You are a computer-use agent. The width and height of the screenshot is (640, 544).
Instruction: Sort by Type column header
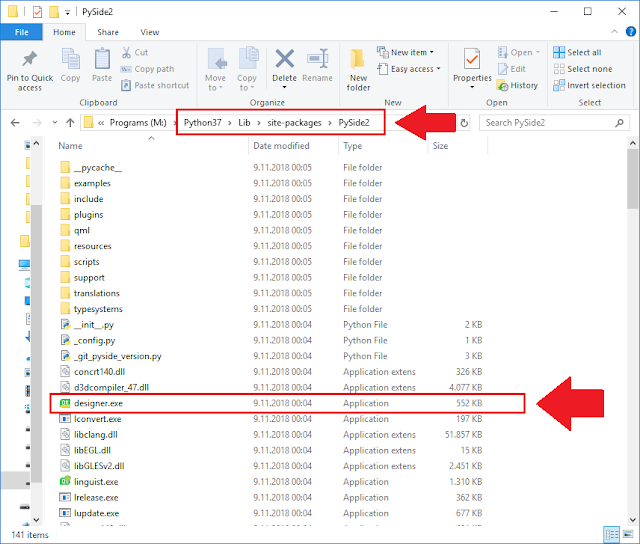click(x=353, y=146)
